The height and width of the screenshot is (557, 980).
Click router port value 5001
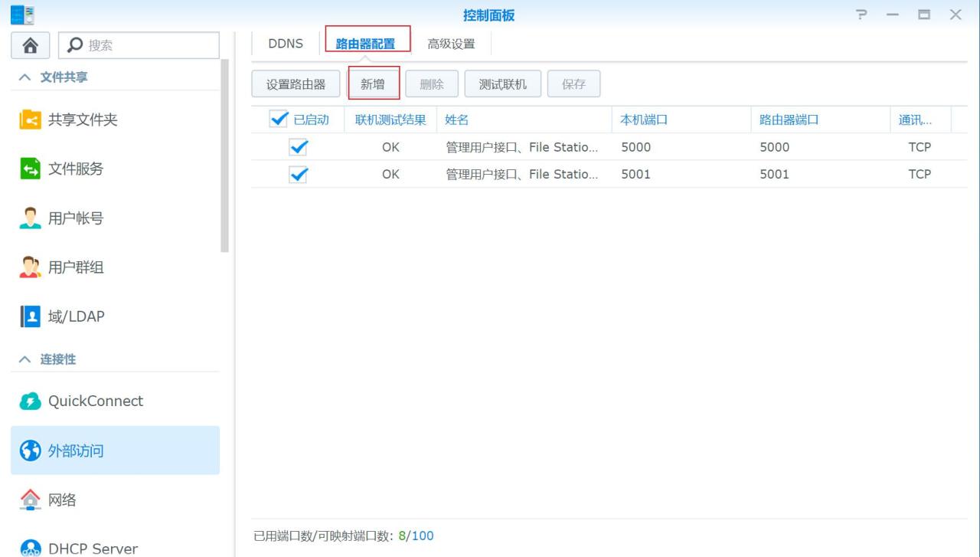[774, 174]
